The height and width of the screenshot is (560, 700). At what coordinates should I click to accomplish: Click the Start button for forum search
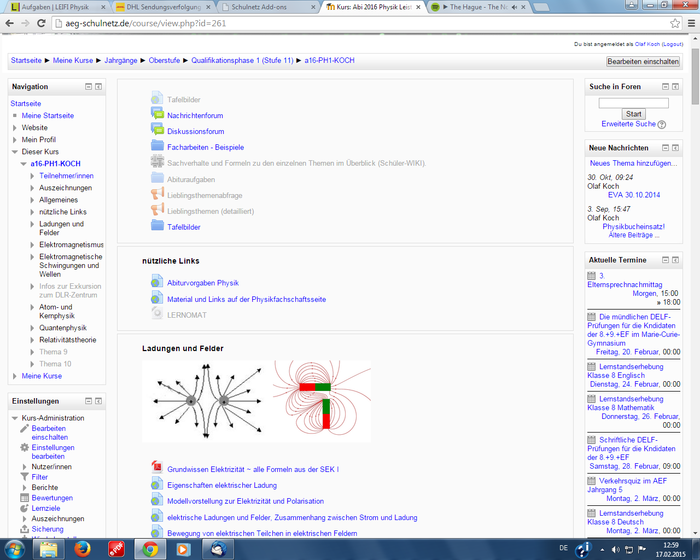coord(633,114)
